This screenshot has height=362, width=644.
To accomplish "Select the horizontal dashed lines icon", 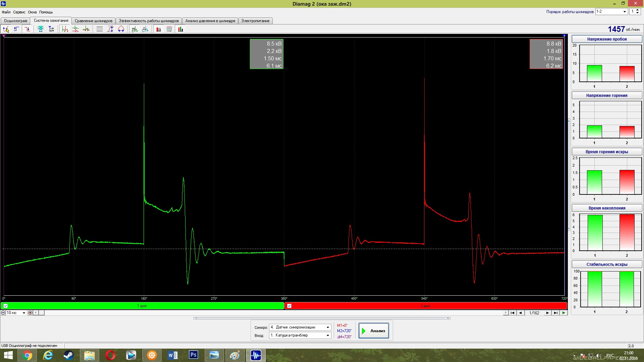I will [100, 29].
